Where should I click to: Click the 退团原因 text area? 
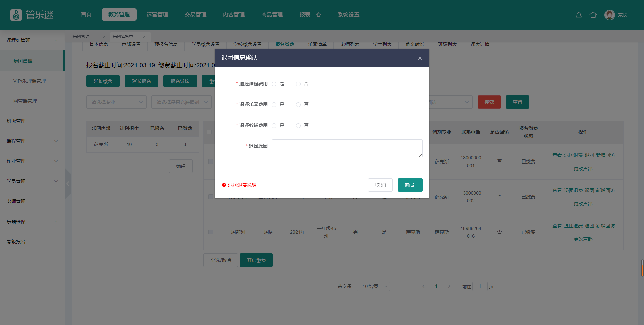[347, 148]
